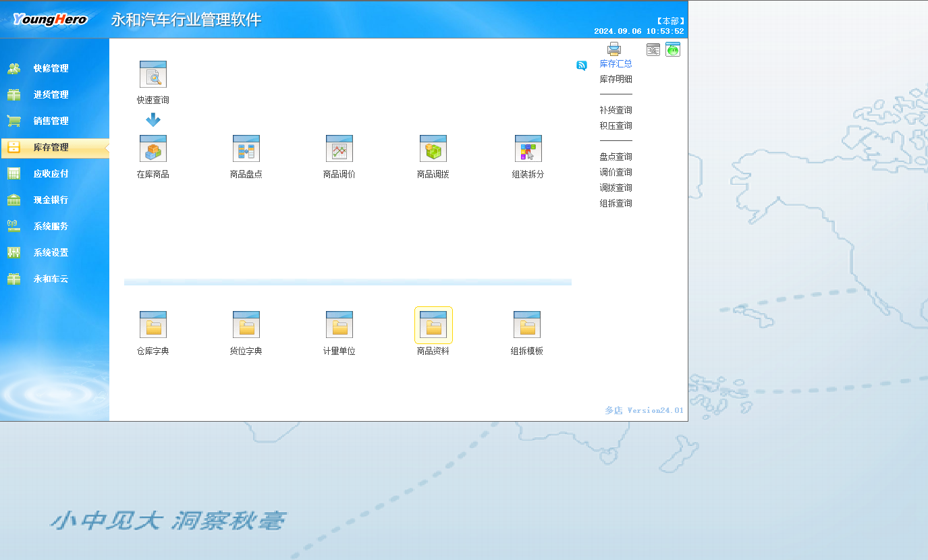The width and height of the screenshot is (928, 560).
Task: Open the green assistant icon in top corner
Action: [x=673, y=49]
